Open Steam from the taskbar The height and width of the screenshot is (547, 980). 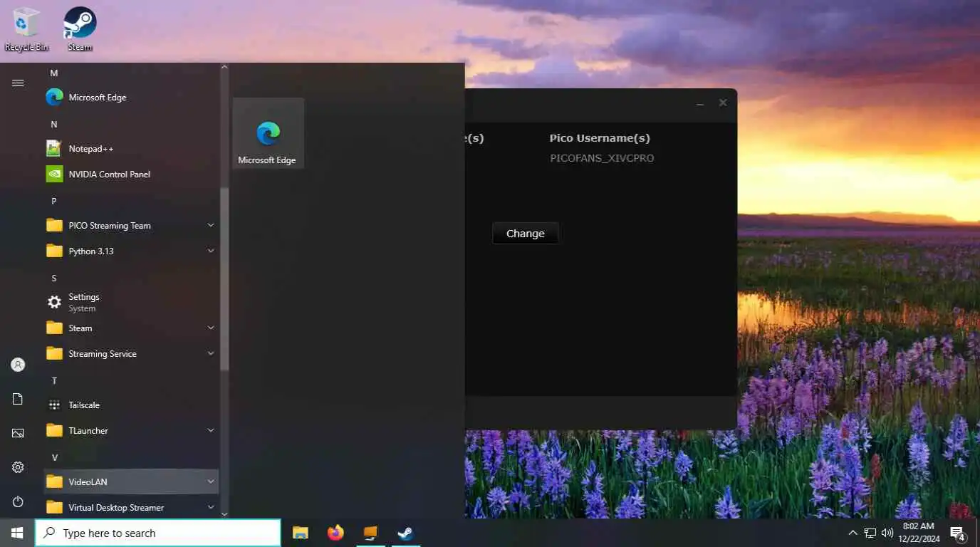pyautogui.click(x=405, y=533)
